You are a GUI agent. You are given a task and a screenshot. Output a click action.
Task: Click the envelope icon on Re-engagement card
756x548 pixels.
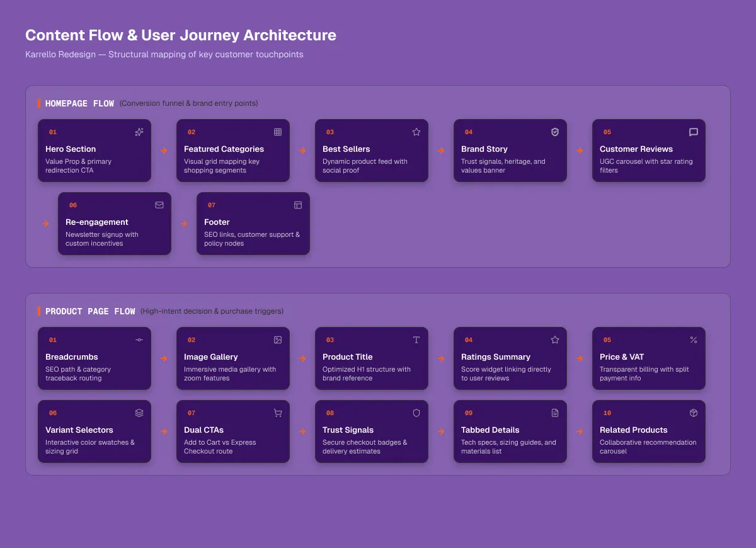159,205
